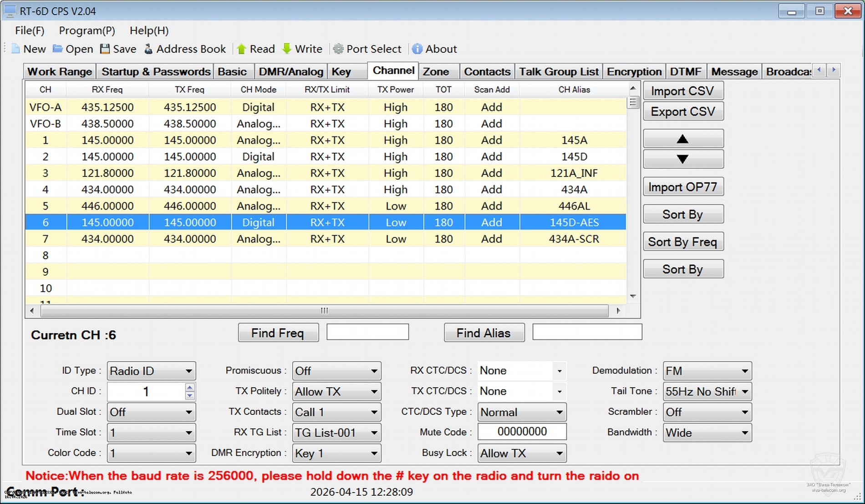865x504 pixels.
Task: Read data from radio using Read icon
Action: (242, 49)
